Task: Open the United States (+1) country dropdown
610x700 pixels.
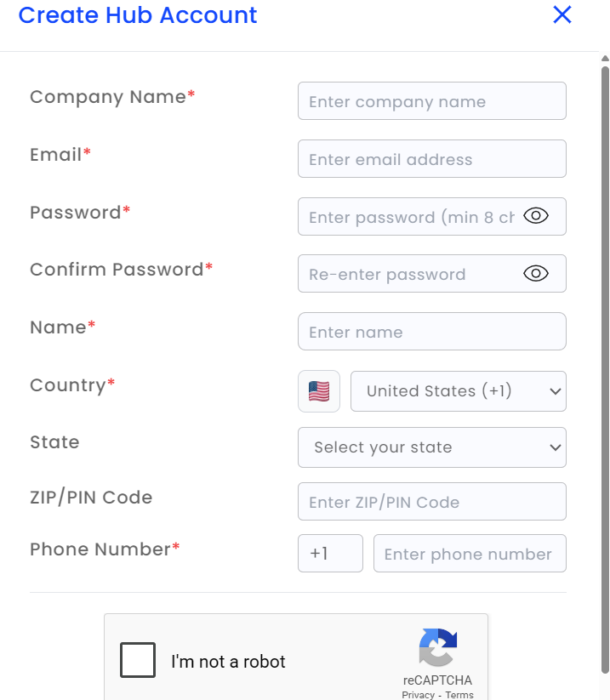Action: [x=458, y=391]
